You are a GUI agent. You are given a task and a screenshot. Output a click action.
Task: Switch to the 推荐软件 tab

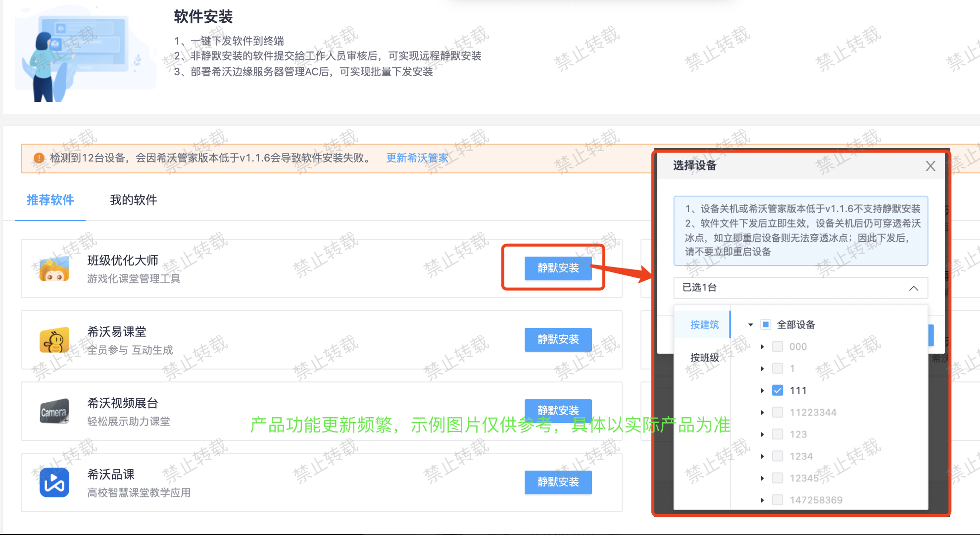point(50,200)
